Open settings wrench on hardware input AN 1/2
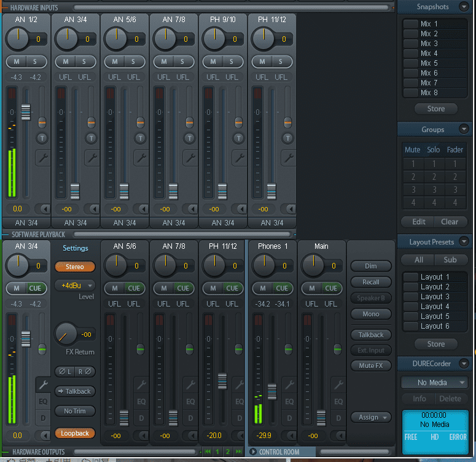Screen dimensions: 476x462 point(43,158)
